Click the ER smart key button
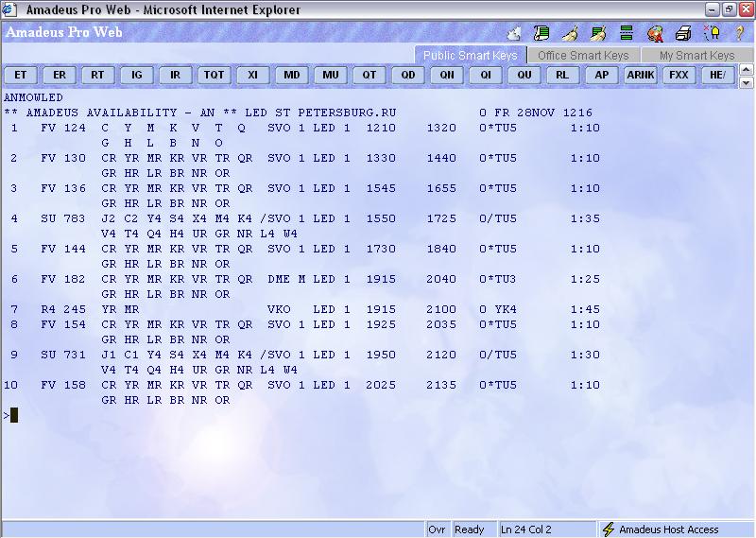 point(60,76)
